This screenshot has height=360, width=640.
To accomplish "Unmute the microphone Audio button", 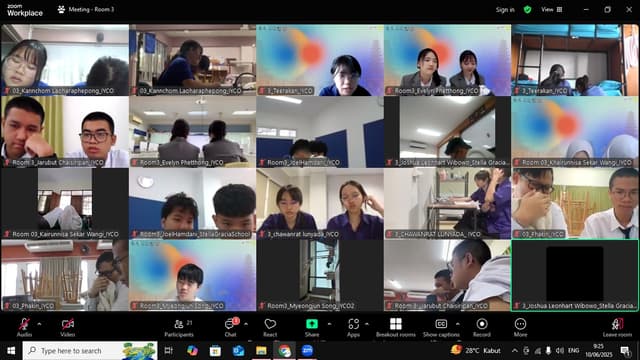I will click(x=24, y=327).
